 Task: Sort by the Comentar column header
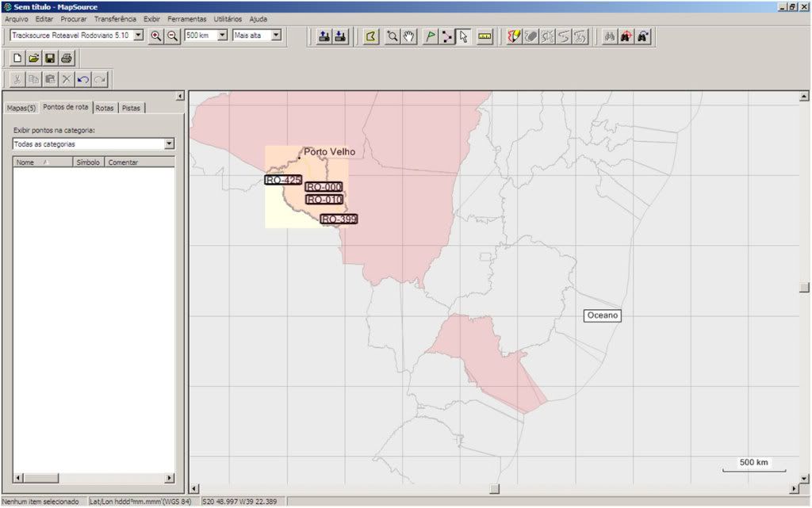pos(140,162)
